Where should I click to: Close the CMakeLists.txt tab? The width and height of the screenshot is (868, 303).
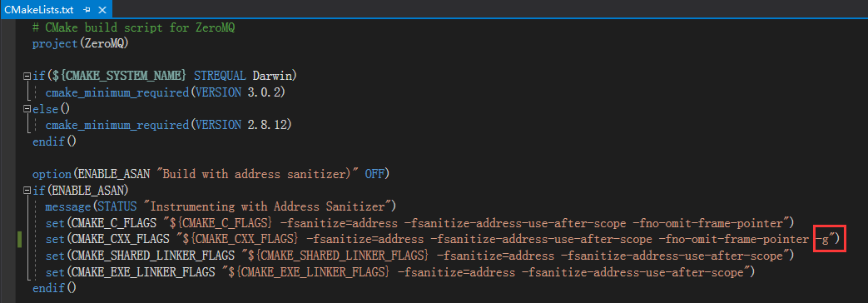point(103,9)
